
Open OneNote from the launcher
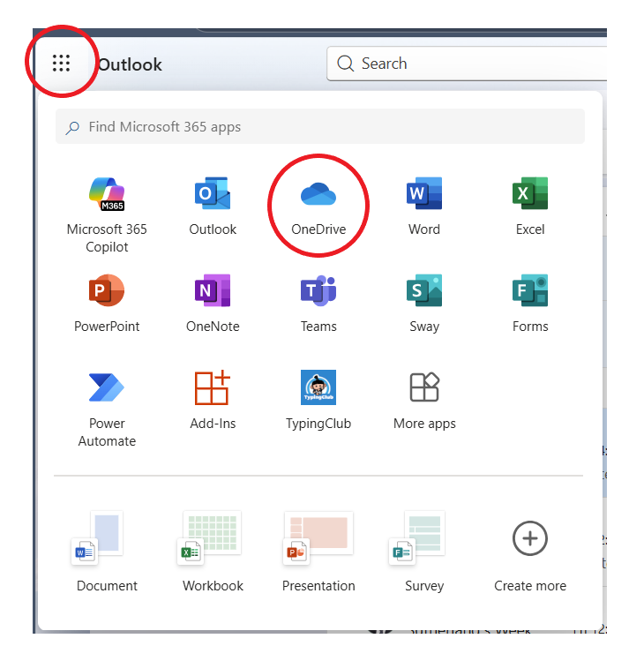click(213, 303)
